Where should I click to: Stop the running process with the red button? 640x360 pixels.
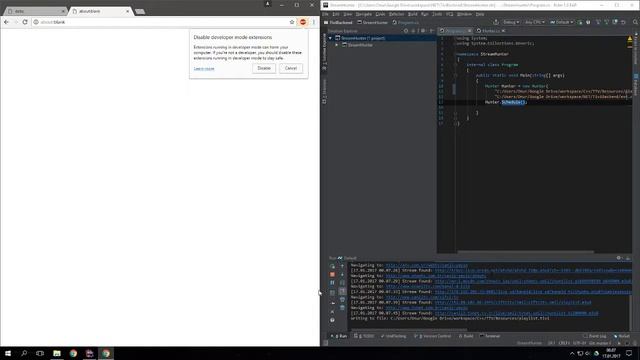[332, 274]
